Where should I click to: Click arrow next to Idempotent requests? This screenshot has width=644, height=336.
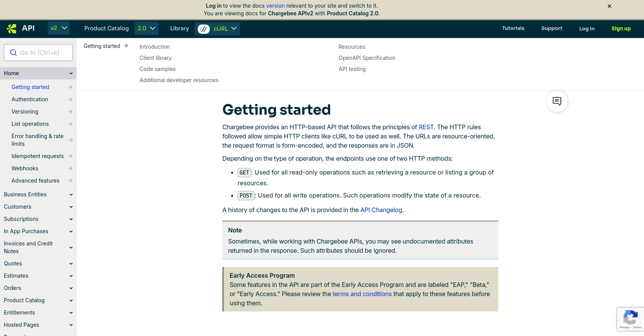(x=70, y=156)
